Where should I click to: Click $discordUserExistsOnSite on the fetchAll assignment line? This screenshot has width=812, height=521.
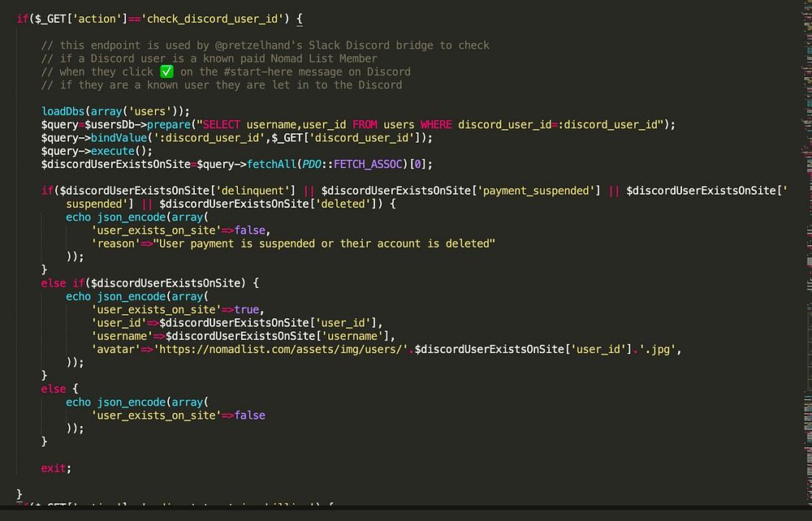point(115,165)
